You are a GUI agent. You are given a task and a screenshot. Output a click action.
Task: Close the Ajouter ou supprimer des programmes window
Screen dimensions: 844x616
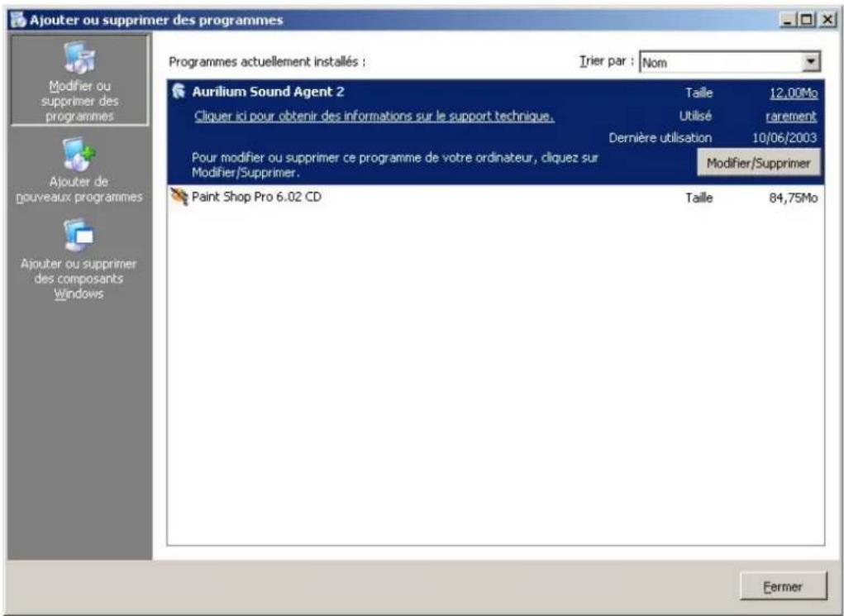pos(827,20)
